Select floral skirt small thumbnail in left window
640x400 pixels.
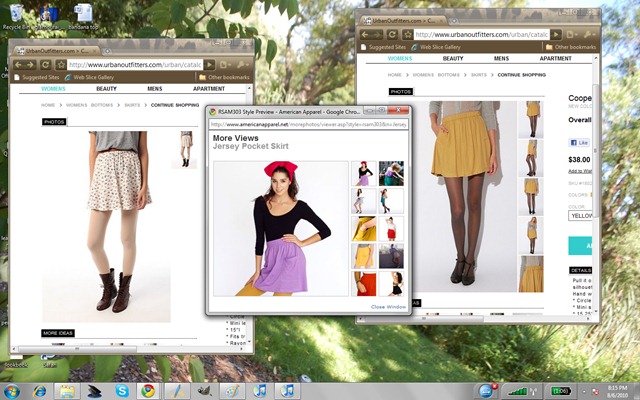click(x=186, y=149)
